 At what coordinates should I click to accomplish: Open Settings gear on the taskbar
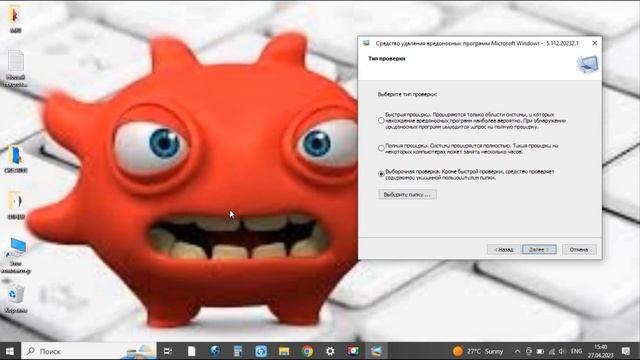330,351
